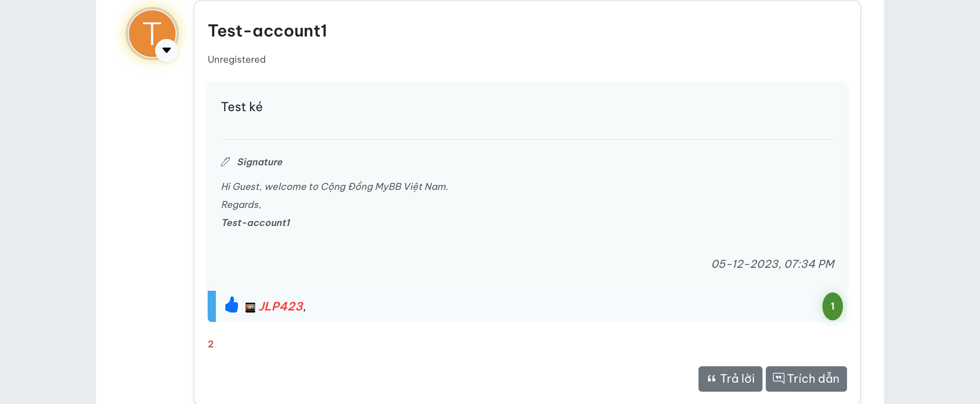The height and width of the screenshot is (404, 980).
Task: Open the Test-account1 profile heading
Action: tap(267, 31)
